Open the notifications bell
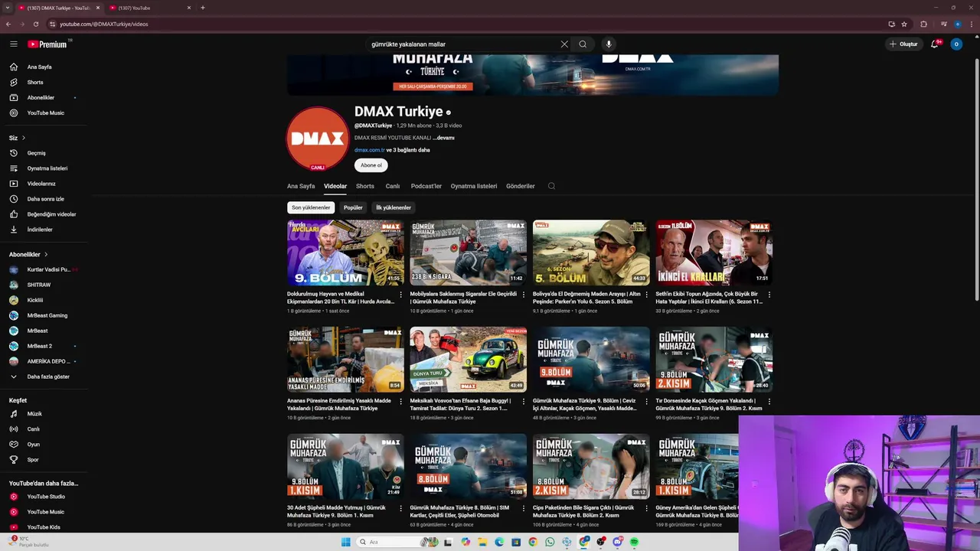The image size is (980, 551). 934,44
